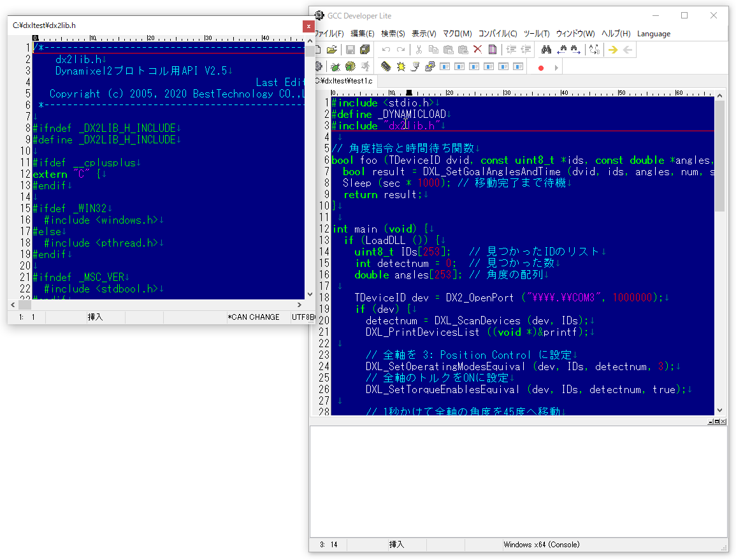Image resolution: width=736 pixels, height=560 pixels.
Task: Select the test1.c file tab
Action: point(346,81)
